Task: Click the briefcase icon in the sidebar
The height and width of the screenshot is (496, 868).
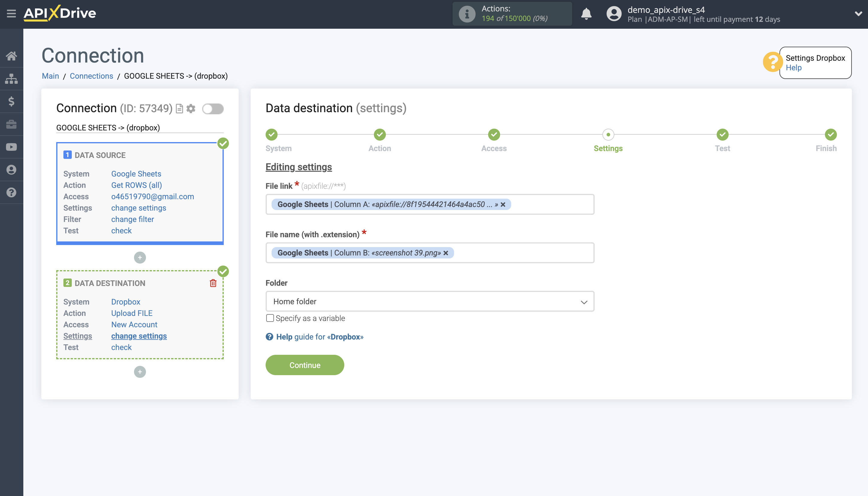Action: 11,124
